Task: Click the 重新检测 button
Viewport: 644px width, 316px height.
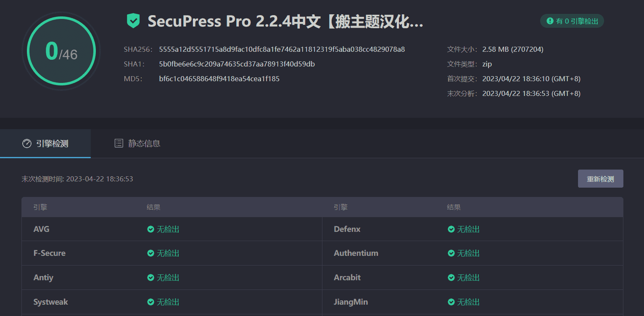Action: click(600, 179)
